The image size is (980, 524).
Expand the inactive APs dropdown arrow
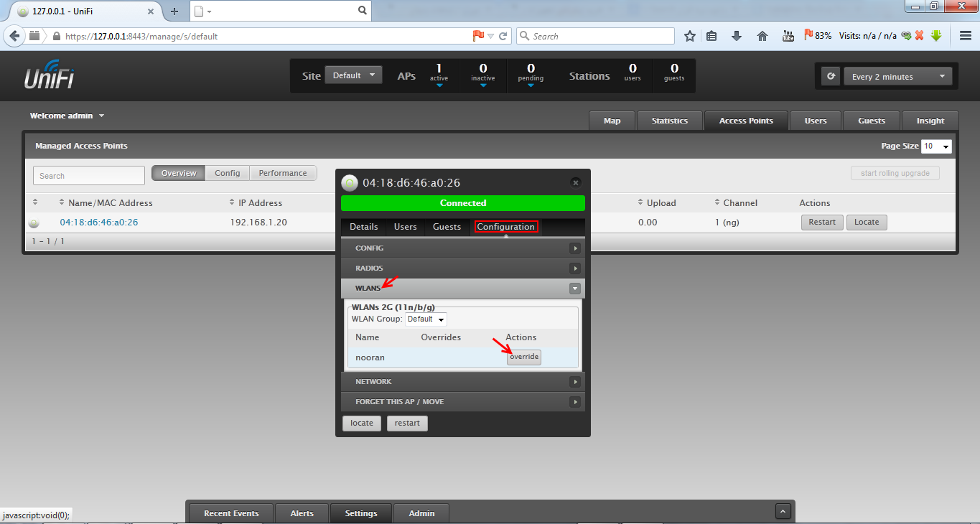(x=483, y=85)
